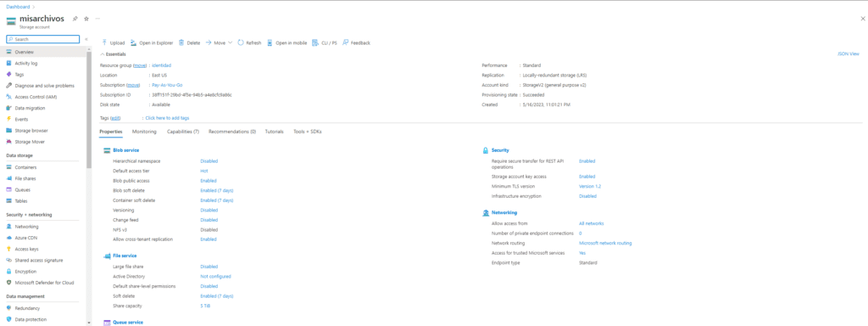Screen dimensions: 868x326
Task: Open Diagnose and solve problems
Action: [44, 86]
